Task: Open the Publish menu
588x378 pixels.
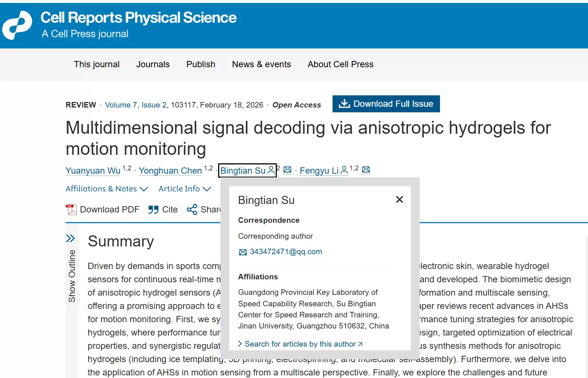Action: pyautogui.click(x=201, y=64)
